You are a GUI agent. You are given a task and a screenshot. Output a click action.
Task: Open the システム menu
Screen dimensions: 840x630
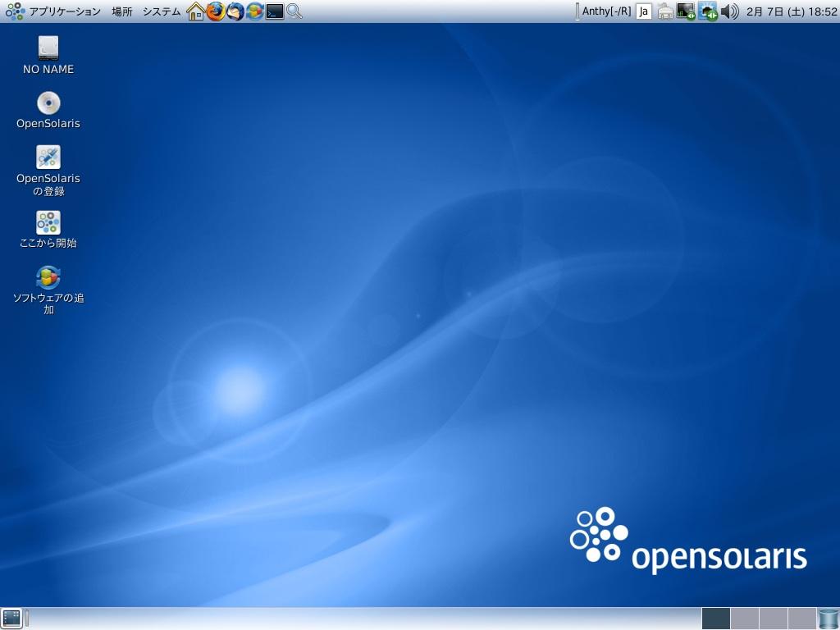(162, 11)
